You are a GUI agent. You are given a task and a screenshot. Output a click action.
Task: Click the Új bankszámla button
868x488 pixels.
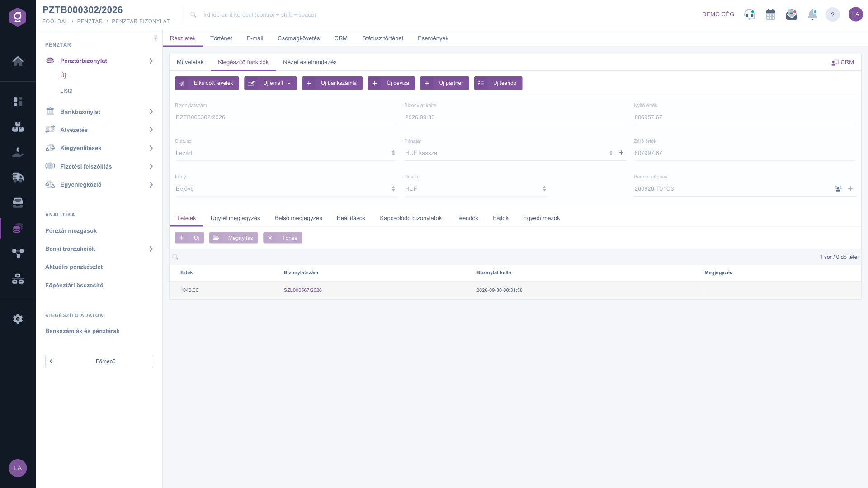point(332,84)
